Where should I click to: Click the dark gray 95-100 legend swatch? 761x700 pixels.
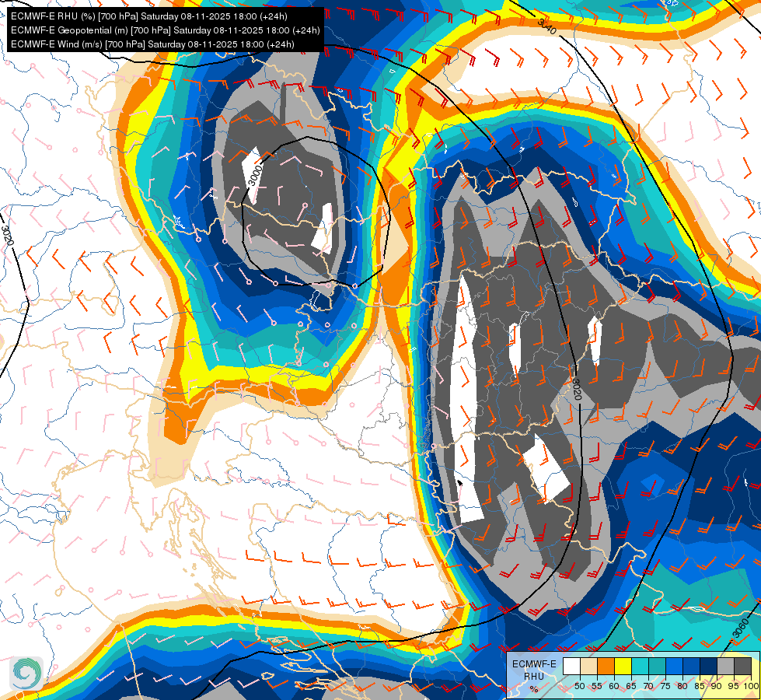pos(742,666)
